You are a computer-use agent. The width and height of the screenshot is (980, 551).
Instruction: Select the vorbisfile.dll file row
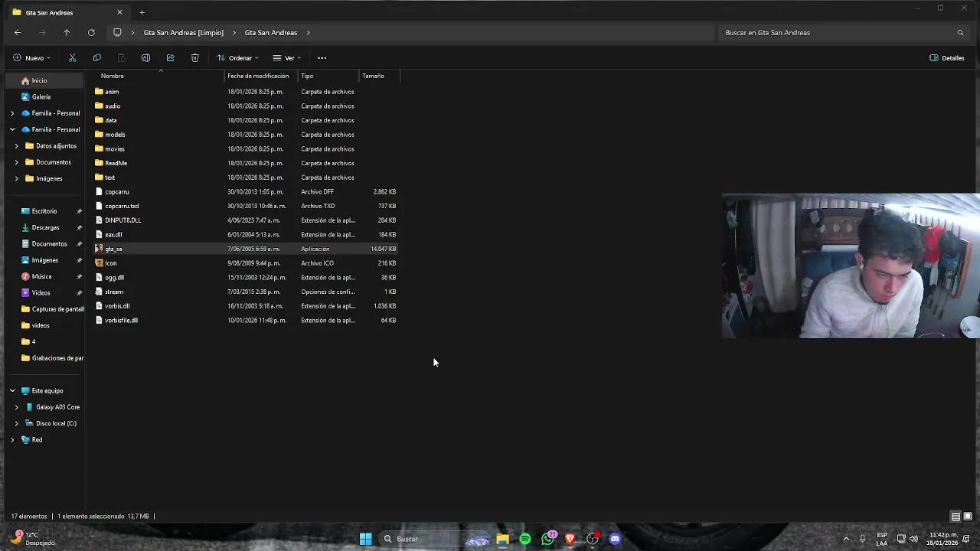(x=245, y=321)
